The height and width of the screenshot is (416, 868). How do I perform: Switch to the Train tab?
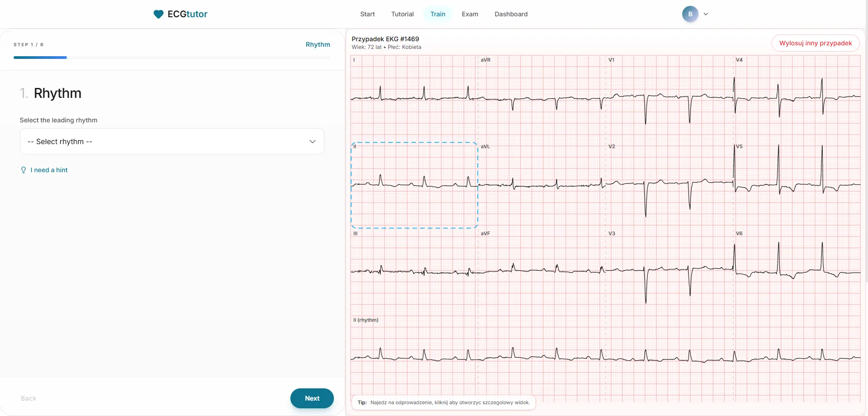[x=438, y=14]
